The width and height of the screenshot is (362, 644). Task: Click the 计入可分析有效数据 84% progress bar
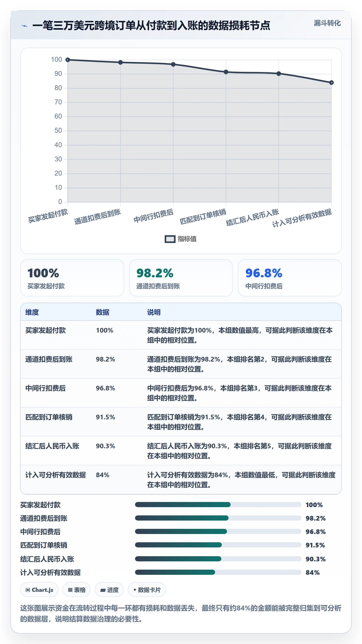click(218, 572)
